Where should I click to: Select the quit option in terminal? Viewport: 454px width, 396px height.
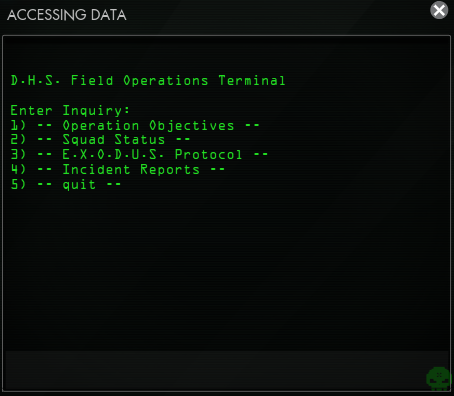point(66,184)
